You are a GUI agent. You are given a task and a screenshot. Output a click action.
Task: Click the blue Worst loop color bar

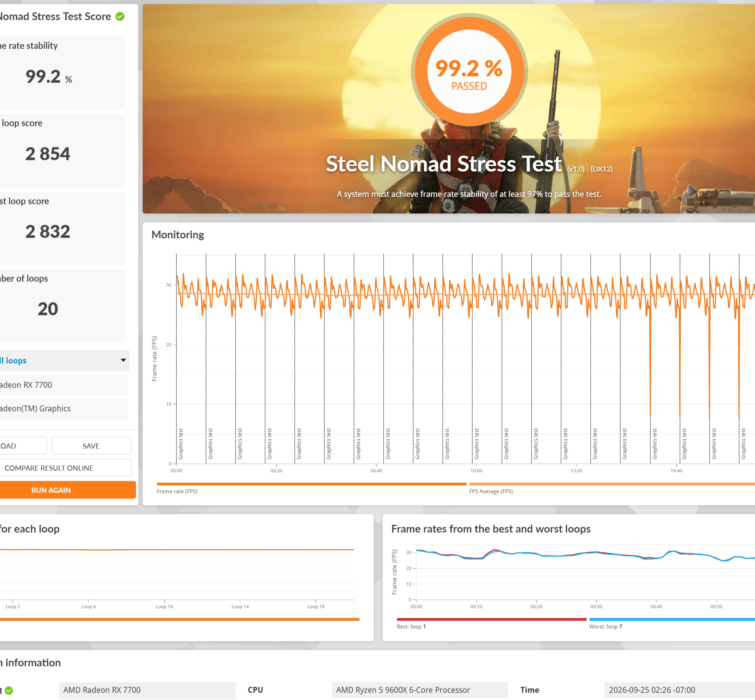pos(672,619)
